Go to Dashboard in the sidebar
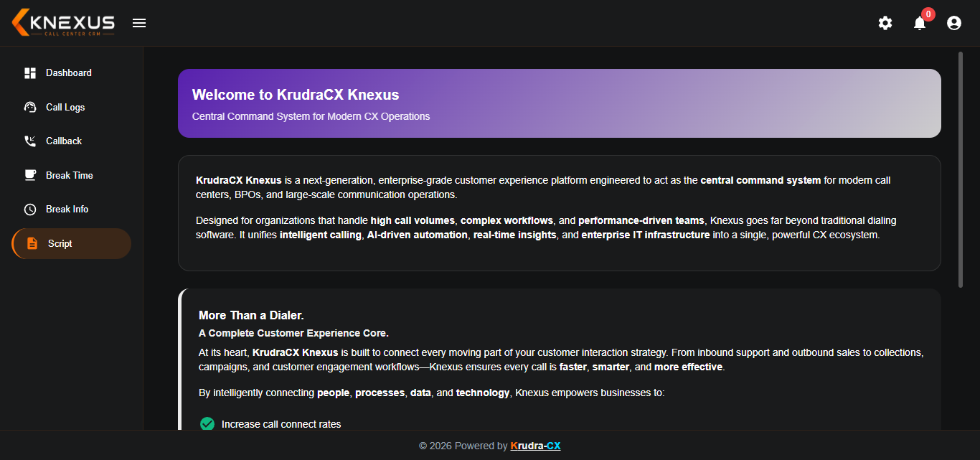 pos(72,73)
